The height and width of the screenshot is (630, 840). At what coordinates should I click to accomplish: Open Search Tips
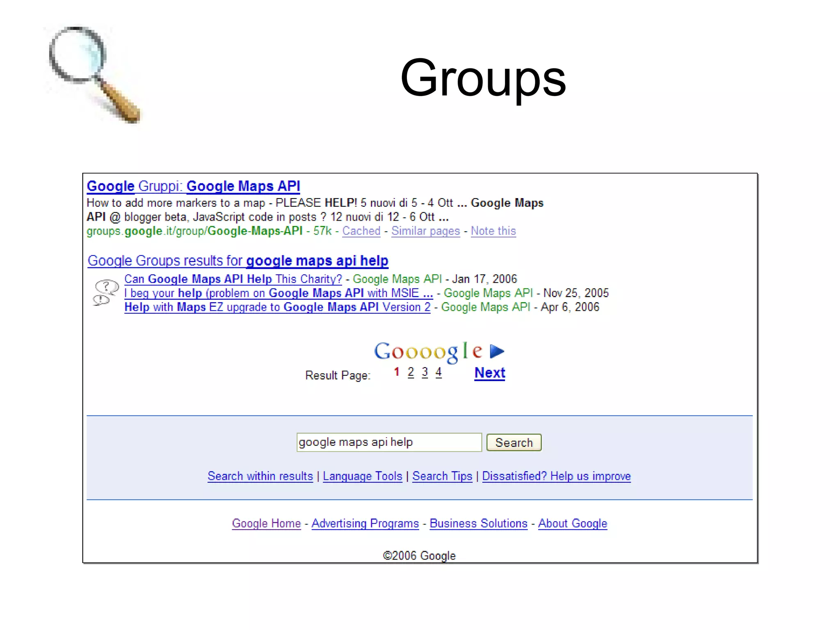(x=442, y=476)
